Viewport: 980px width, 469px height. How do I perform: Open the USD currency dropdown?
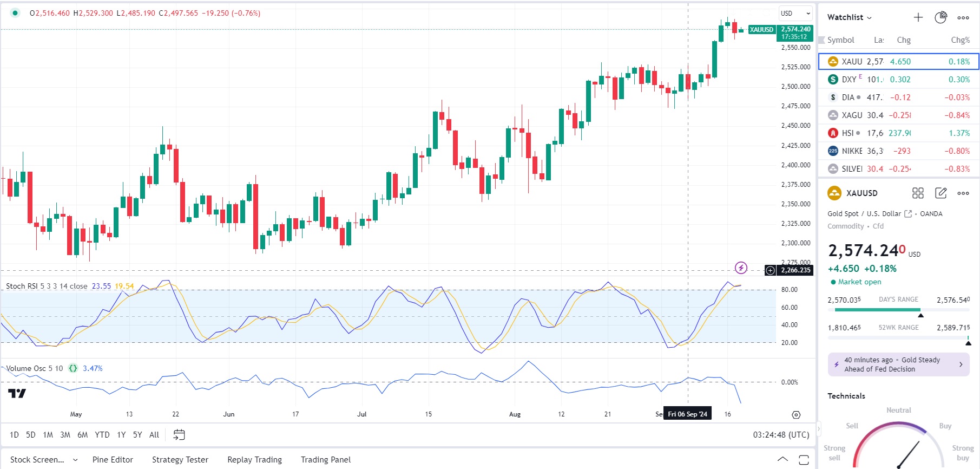795,14
